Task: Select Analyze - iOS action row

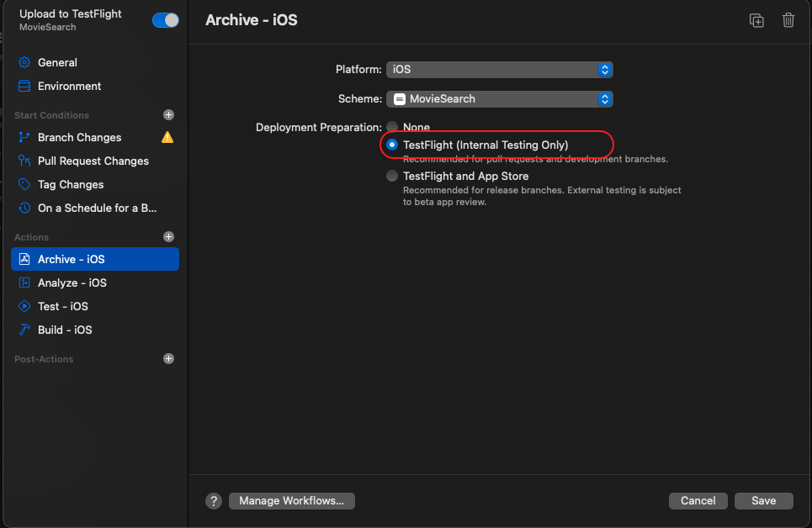Action: pyautogui.click(x=95, y=282)
